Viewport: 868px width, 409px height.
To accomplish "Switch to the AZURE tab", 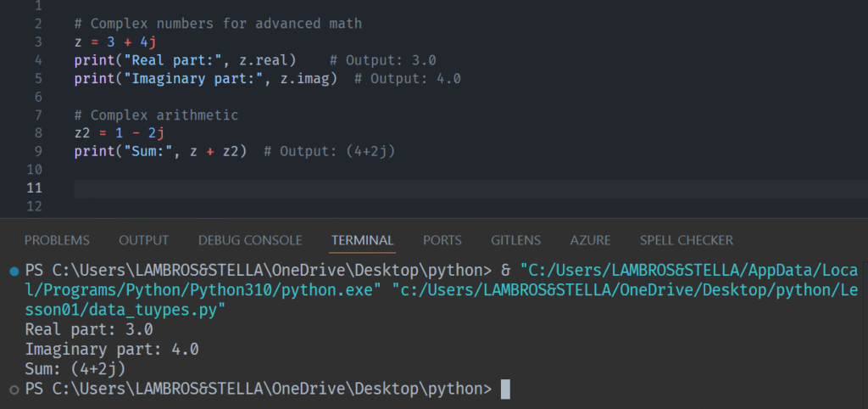I will point(590,240).
